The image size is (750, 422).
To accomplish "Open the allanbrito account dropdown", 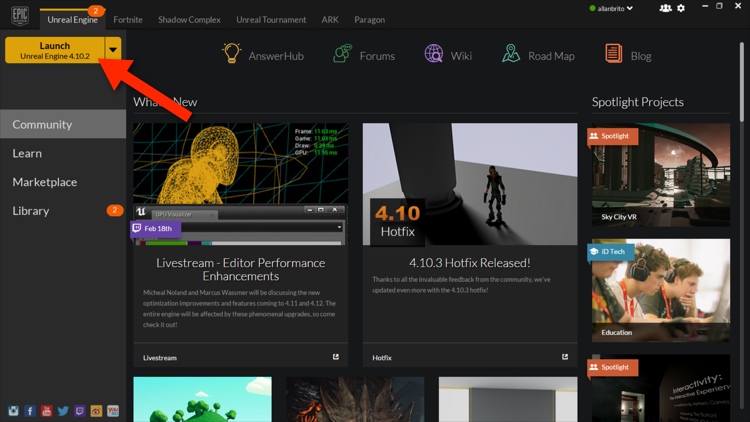I will coord(611,8).
